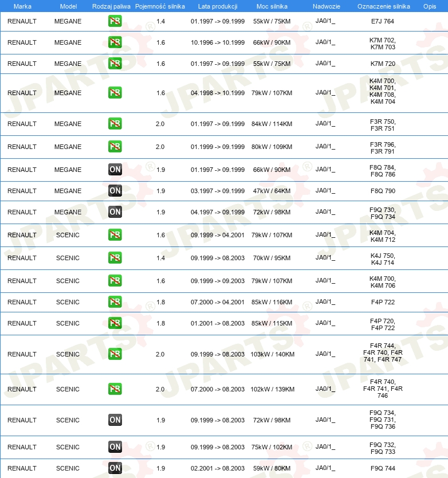The width and height of the screenshot is (448, 478).
Task: Click the ON diesel icon in the F8Q 784 row
Action: (x=115, y=170)
